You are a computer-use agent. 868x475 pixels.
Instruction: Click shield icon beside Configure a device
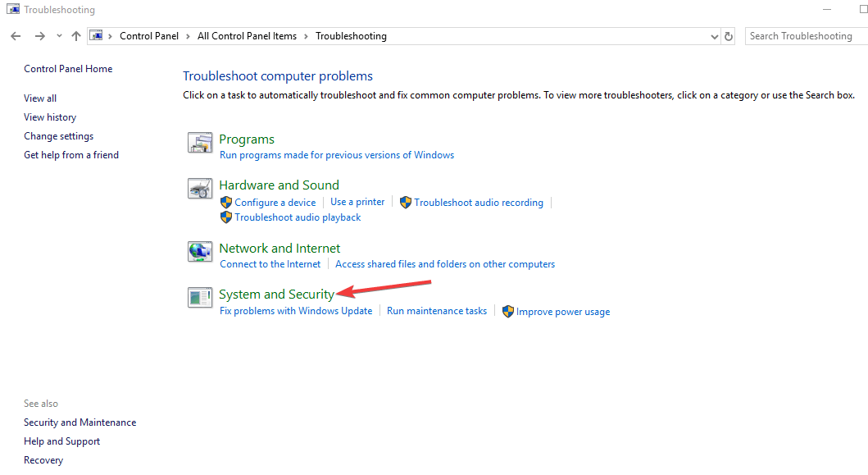226,203
